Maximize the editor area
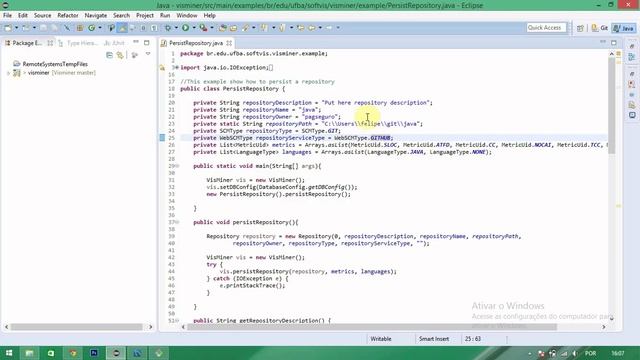The height and width of the screenshot is (360, 640). (x=614, y=42)
